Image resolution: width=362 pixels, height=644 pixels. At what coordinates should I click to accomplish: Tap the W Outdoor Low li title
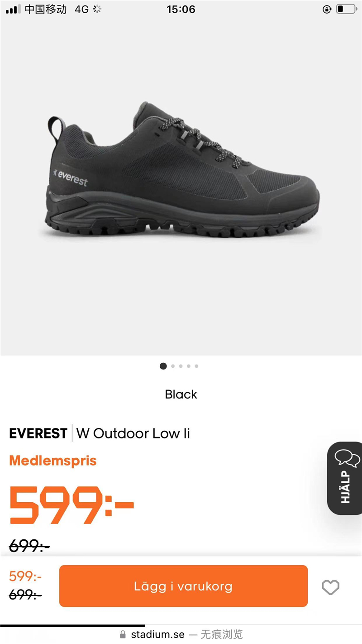pyautogui.click(x=133, y=433)
